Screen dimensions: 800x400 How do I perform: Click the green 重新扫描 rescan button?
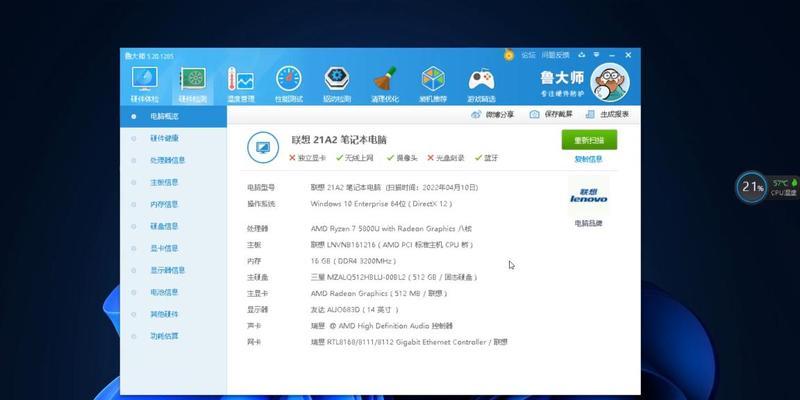(x=589, y=140)
